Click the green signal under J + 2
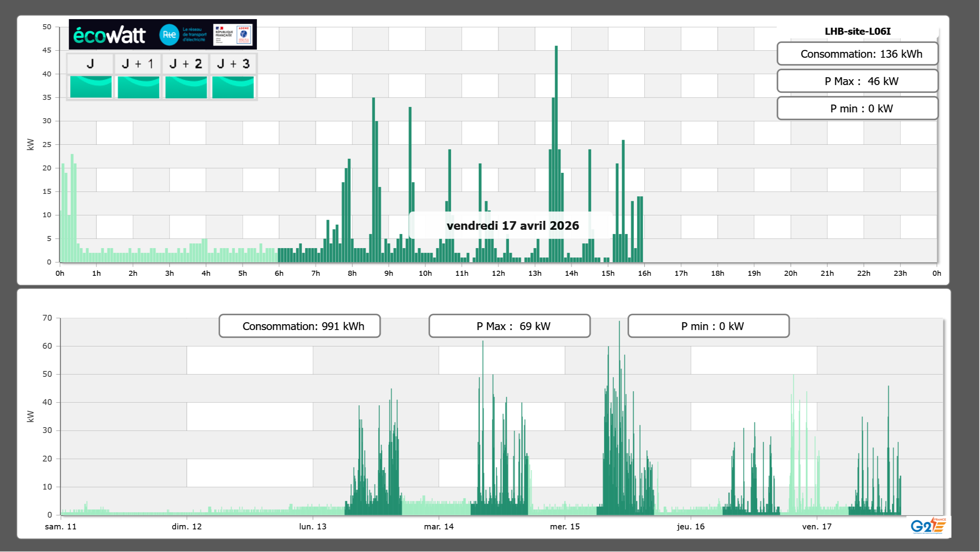 [186, 87]
